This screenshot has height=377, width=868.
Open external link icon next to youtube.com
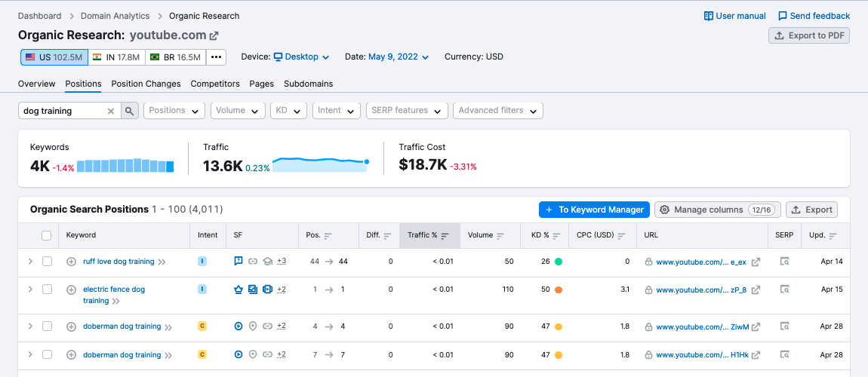coord(214,35)
